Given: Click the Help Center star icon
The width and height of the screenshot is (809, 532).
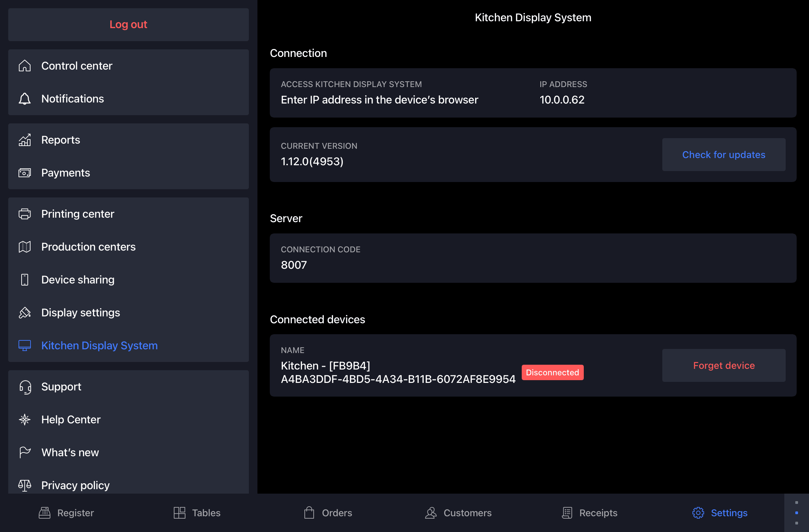Looking at the screenshot, I should (x=25, y=420).
